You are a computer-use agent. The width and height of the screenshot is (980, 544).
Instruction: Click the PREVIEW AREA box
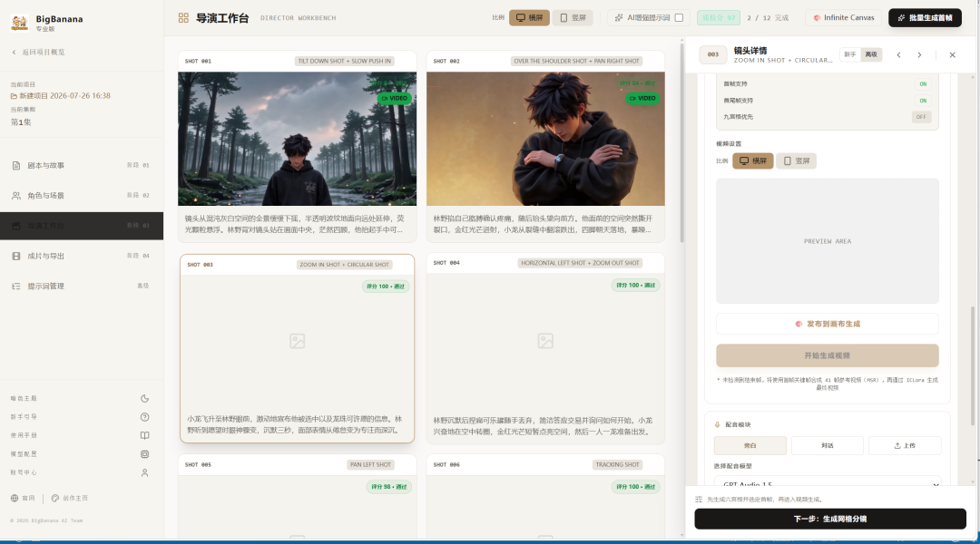click(828, 241)
